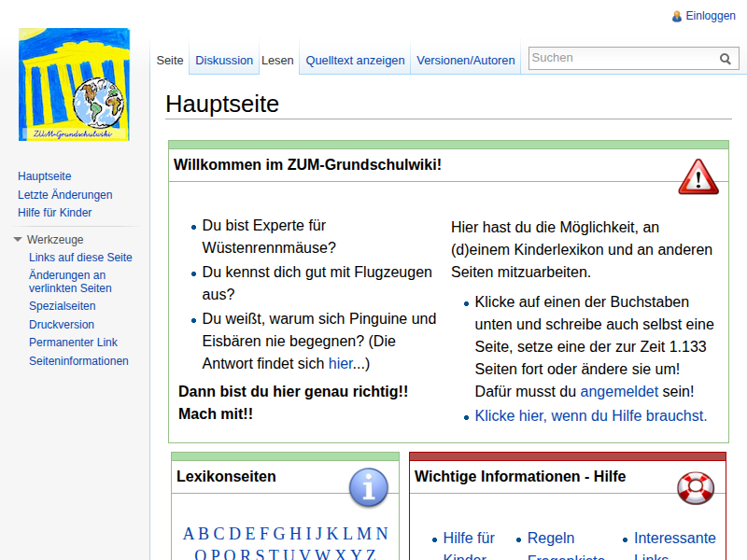Select the Versionen/Autoren tab
747x560 pixels.
click(465, 60)
